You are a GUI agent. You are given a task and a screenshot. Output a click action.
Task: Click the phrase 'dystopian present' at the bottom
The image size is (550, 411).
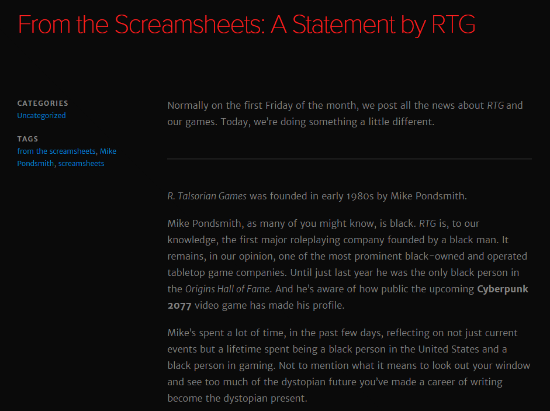pos(265,398)
